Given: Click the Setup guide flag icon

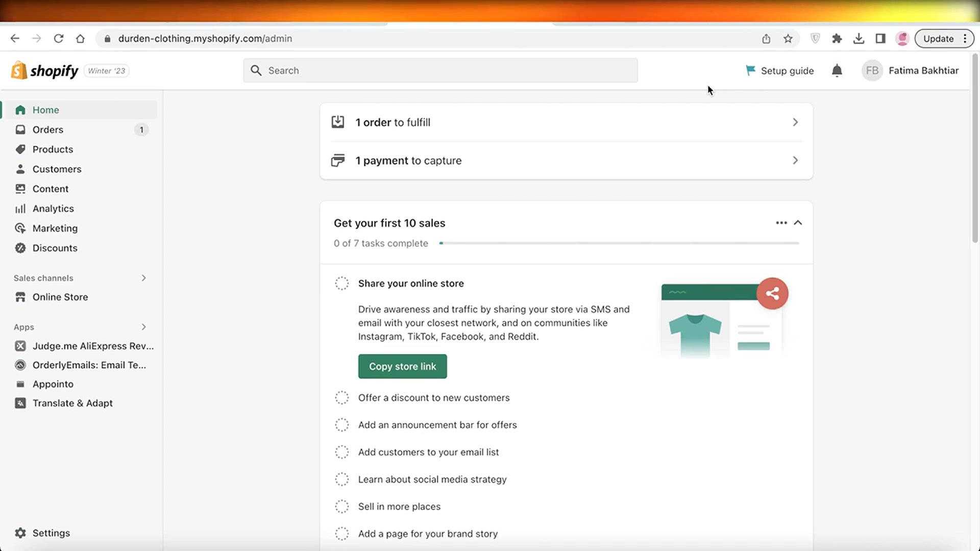Looking at the screenshot, I should tap(750, 70).
